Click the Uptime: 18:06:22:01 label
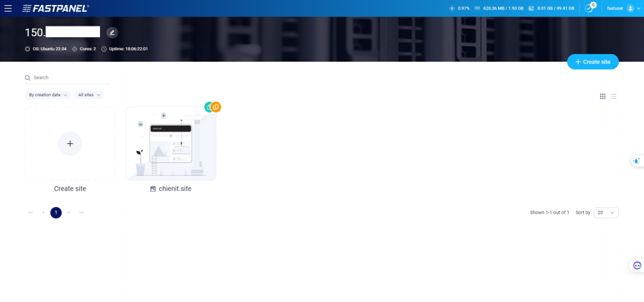644x302 pixels. point(128,49)
